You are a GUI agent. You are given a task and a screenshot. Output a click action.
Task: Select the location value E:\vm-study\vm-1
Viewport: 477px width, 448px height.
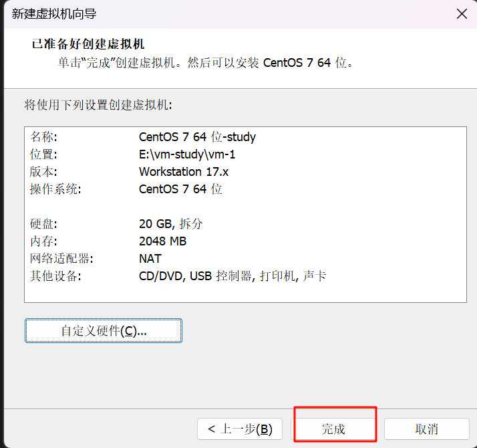click(x=187, y=154)
